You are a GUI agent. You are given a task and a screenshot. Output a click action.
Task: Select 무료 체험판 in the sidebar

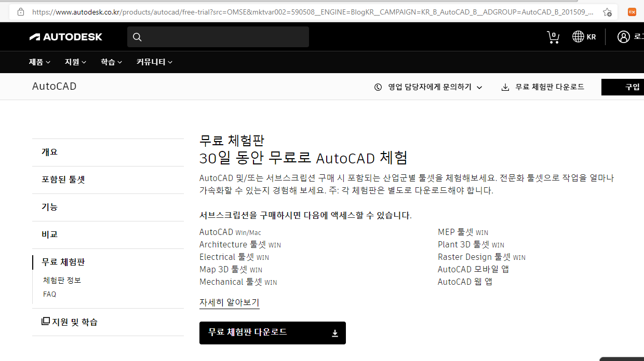(x=63, y=262)
